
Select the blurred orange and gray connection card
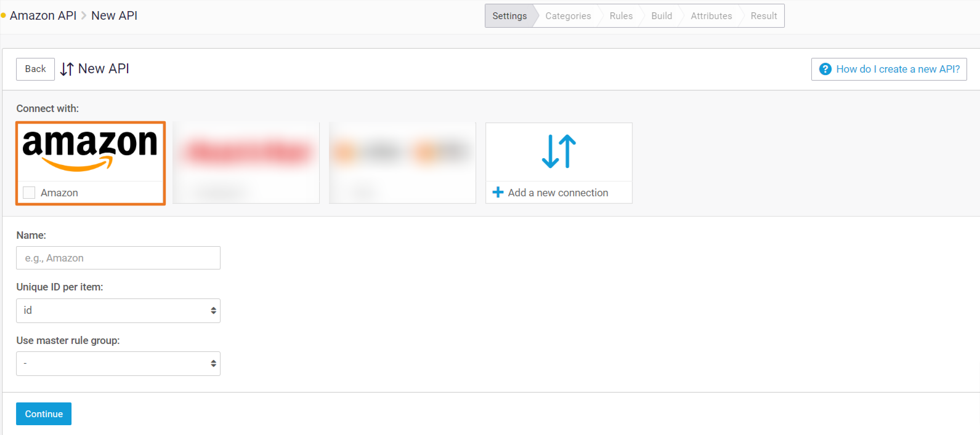[402, 162]
